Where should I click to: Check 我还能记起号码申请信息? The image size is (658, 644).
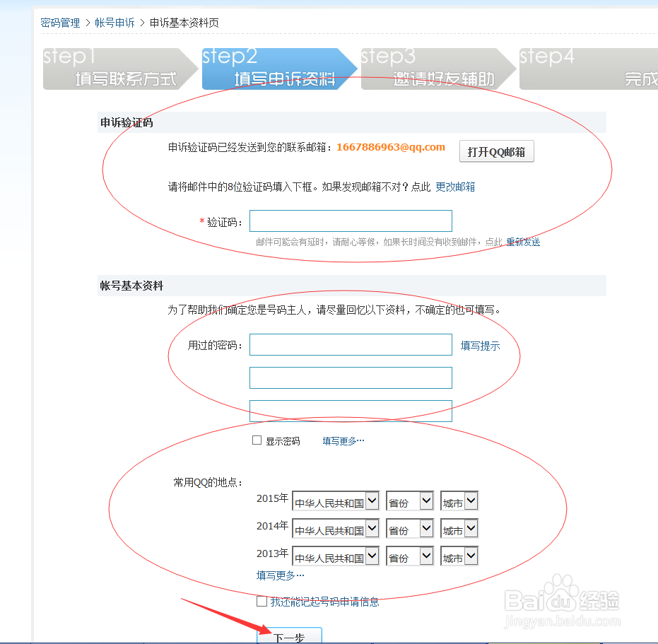tap(261, 602)
